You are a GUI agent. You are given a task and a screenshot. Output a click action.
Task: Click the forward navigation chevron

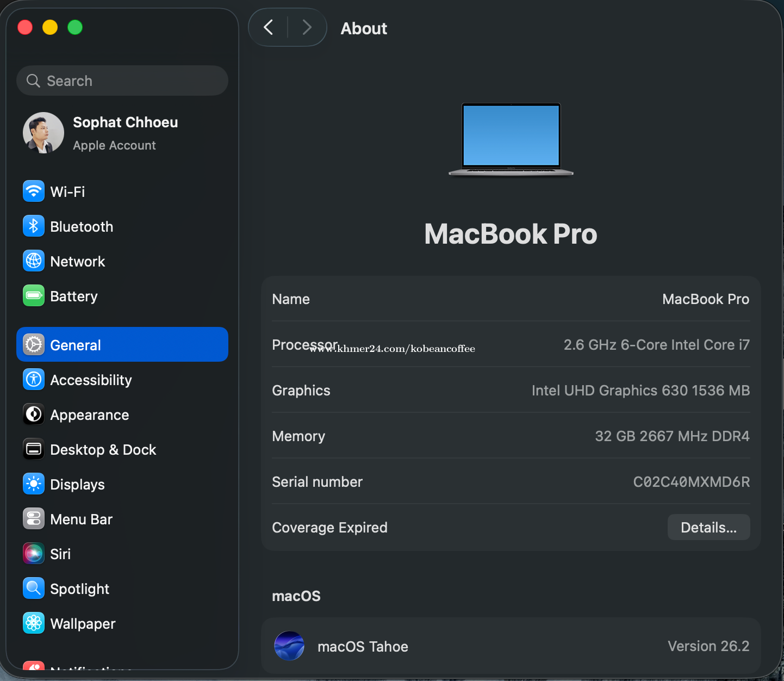pos(307,27)
